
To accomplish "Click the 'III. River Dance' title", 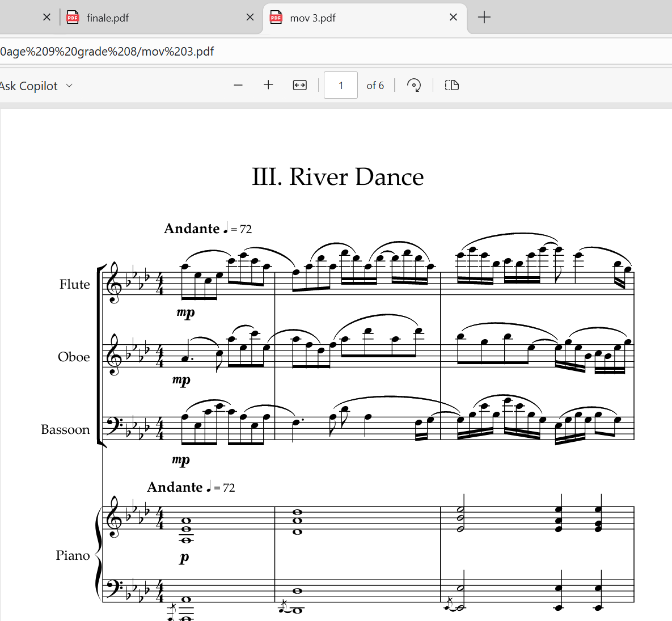I will click(x=338, y=176).
